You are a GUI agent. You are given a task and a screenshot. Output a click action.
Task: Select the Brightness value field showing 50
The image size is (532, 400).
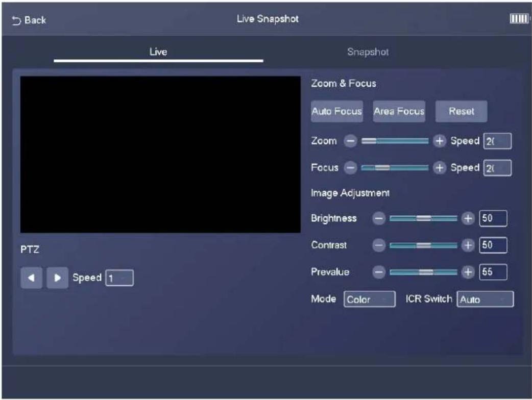tap(493, 218)
